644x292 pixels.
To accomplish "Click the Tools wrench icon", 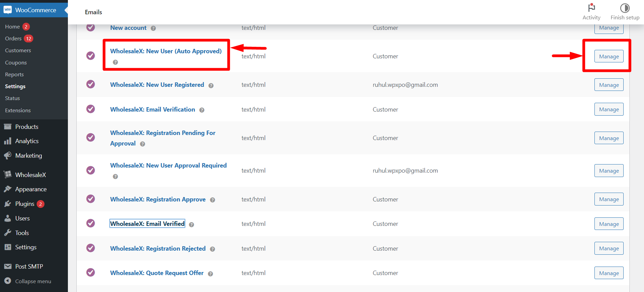I will click(x=7, y=233).
